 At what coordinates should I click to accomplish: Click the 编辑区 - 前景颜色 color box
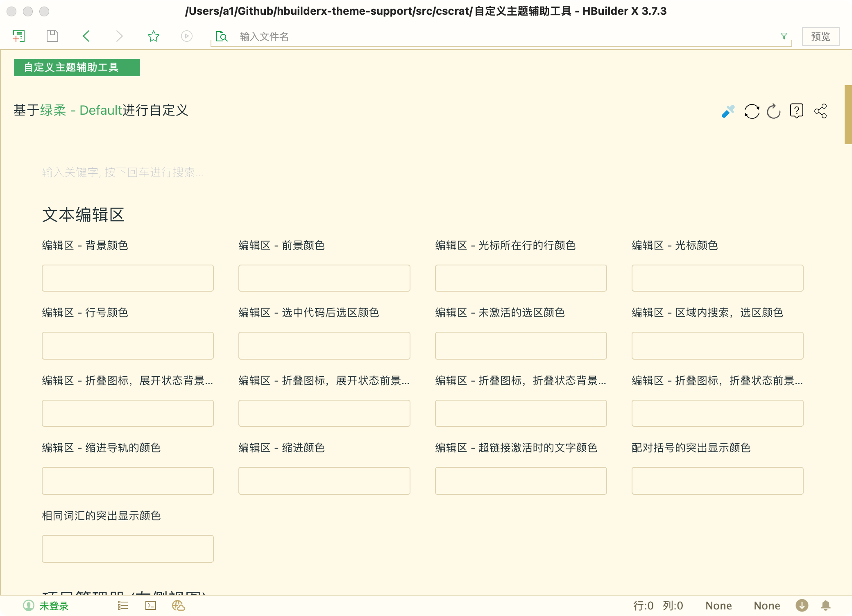[324, 278]
